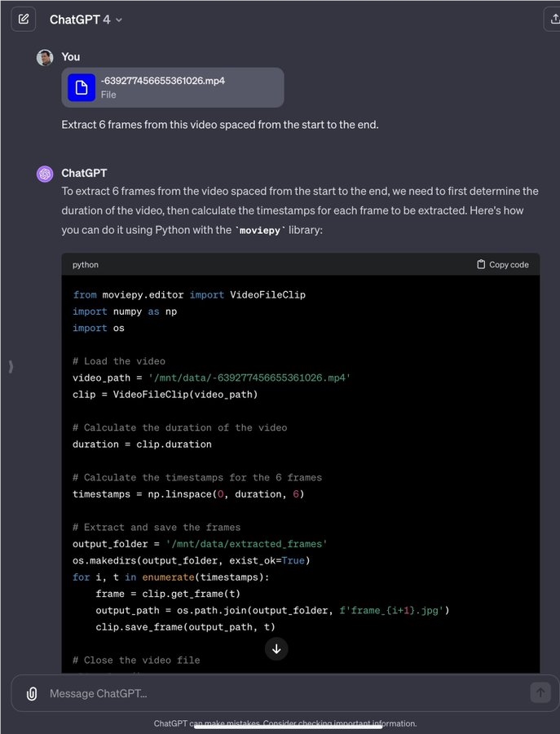560x734 pixels.
Task: Toggle the sidebar using the left edge handle
Action: tap(11, 367)
